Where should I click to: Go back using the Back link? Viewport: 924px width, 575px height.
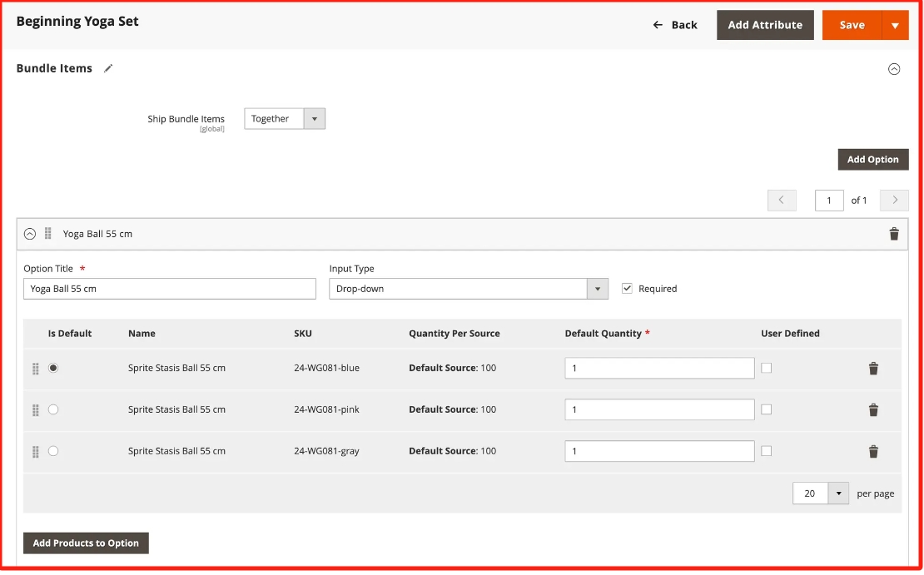(x=675, y=25)
